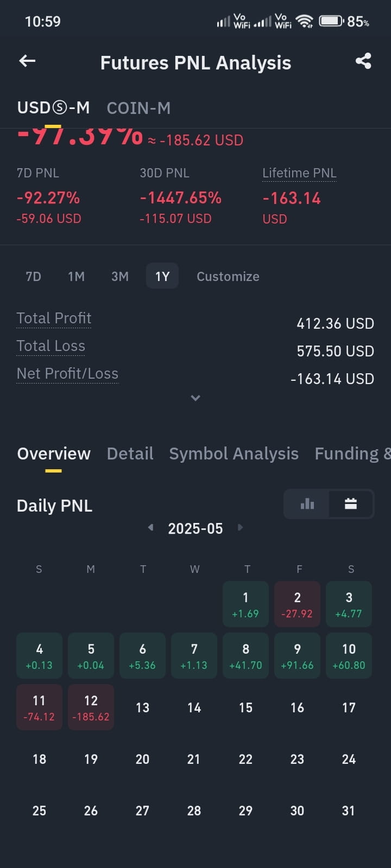Open May 12 daily PNL cell
Viewport: 391px width, 868px height.
click(x=91, y=707)
